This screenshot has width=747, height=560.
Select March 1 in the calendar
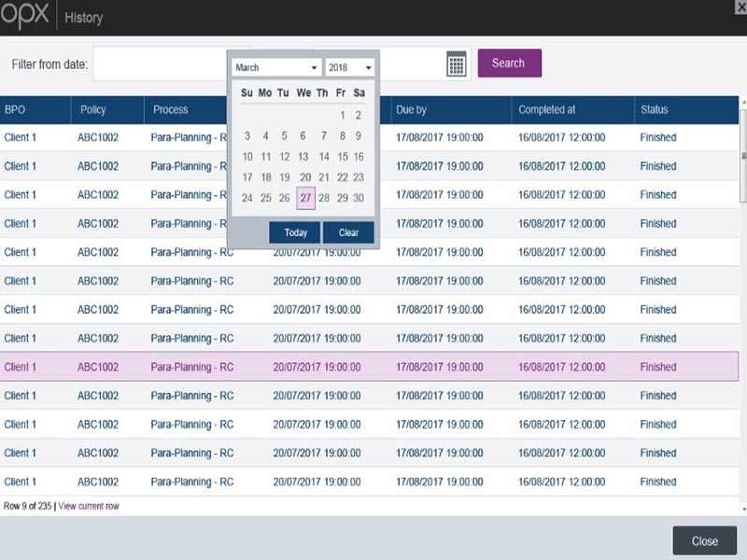pos(340,115)
